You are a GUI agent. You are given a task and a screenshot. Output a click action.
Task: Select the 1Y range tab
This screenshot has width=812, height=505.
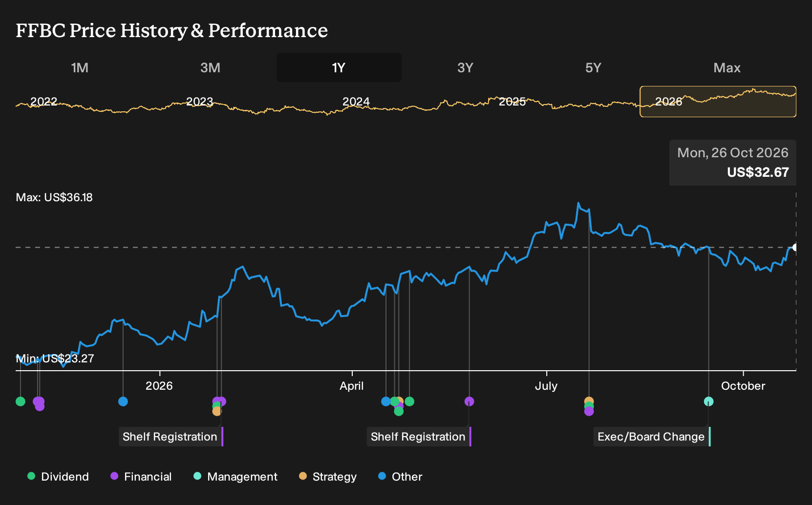coord(339,67)
